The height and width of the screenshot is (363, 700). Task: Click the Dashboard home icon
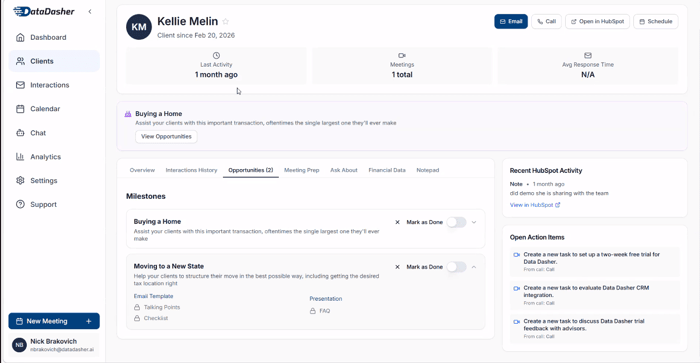[20, 38]
